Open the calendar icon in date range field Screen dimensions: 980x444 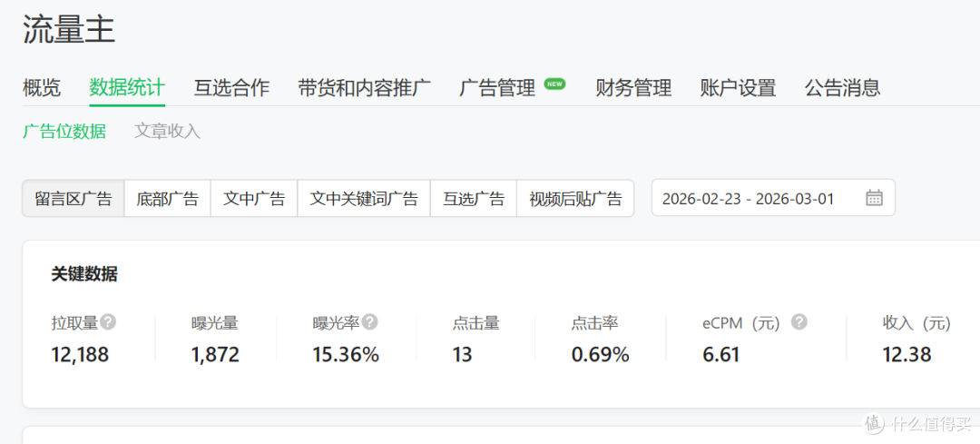pos(874,198)
